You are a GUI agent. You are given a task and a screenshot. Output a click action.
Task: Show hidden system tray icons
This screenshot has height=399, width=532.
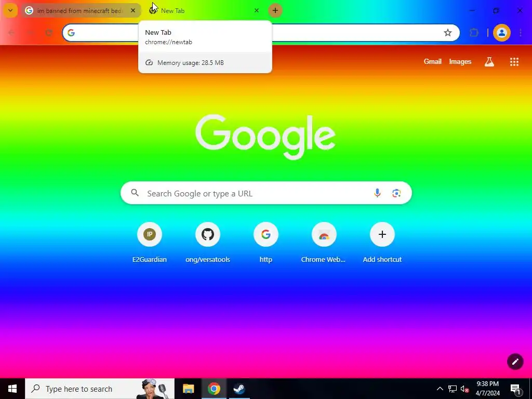click(x=440, y=389)
